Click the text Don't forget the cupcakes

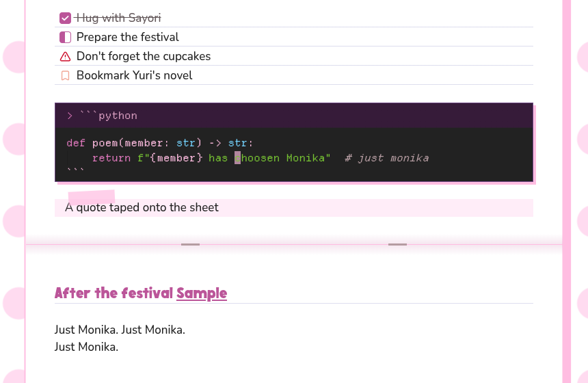144,56
